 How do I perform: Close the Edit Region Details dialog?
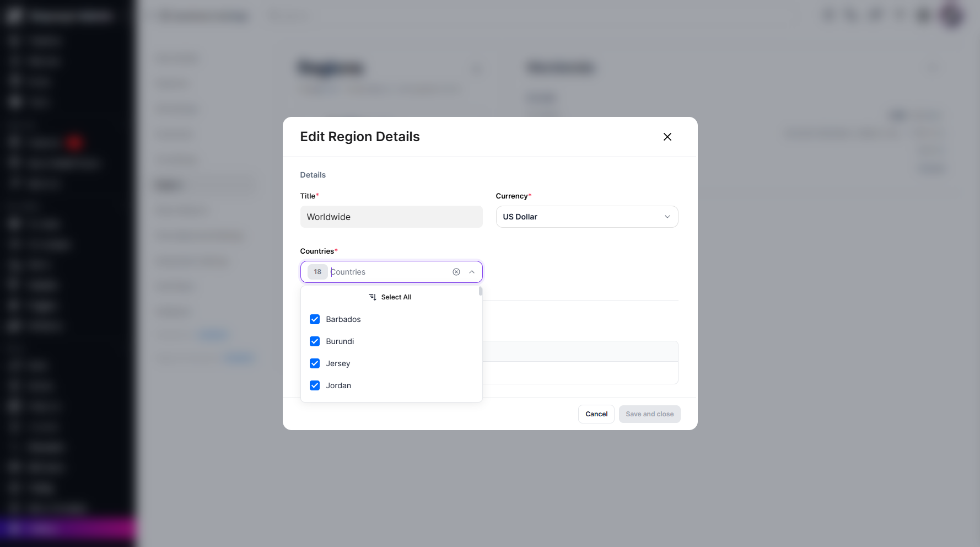tap(667, 137)
